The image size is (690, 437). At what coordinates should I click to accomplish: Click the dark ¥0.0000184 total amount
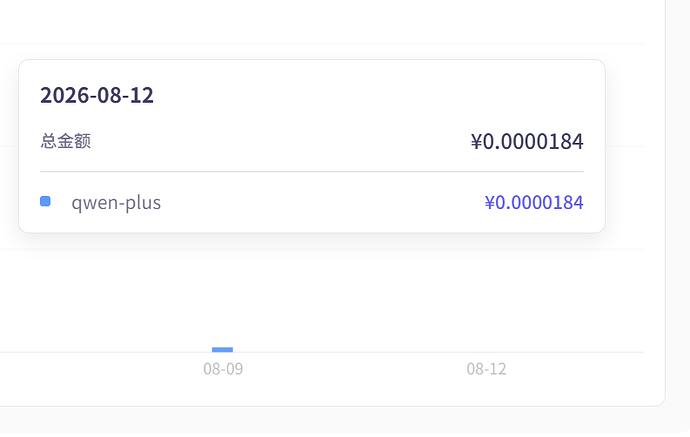point(527,141)
